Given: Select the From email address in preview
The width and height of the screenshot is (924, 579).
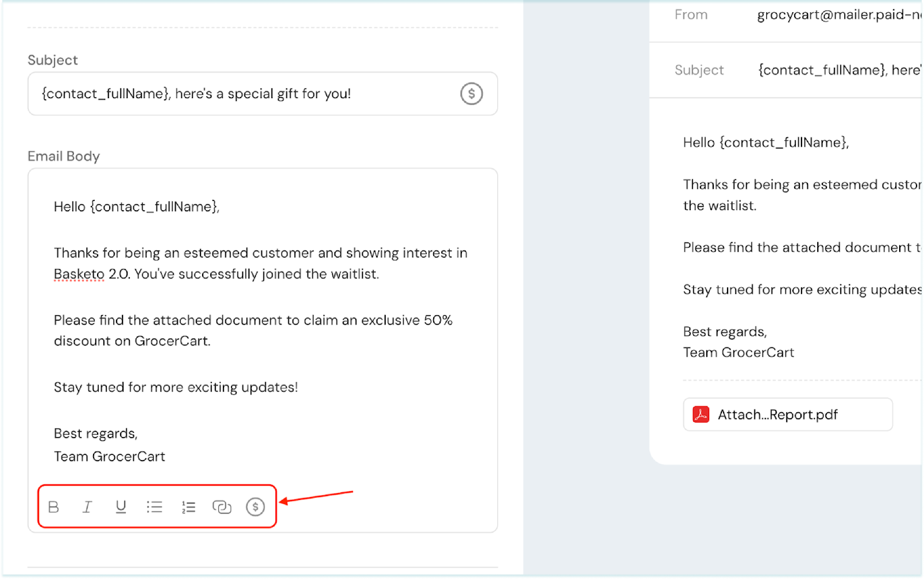Looking at the screenshot, I should [x=839, y=15].
